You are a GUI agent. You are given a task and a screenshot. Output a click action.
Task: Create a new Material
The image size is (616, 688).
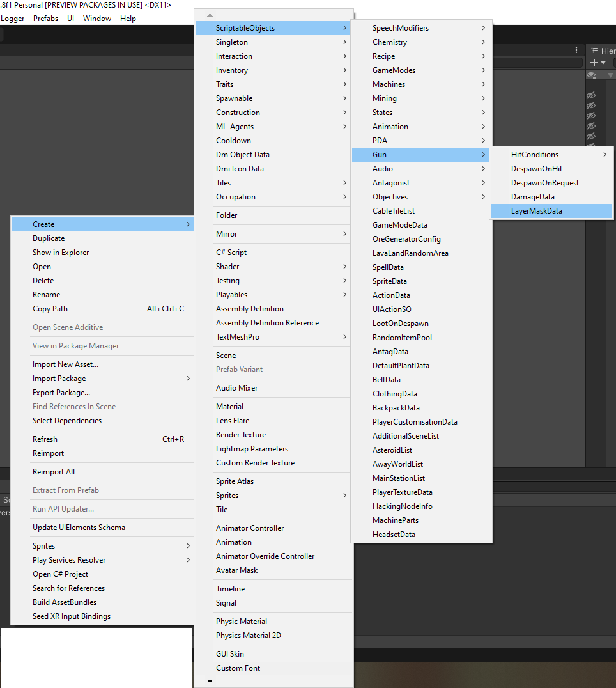tap(273, 407)
